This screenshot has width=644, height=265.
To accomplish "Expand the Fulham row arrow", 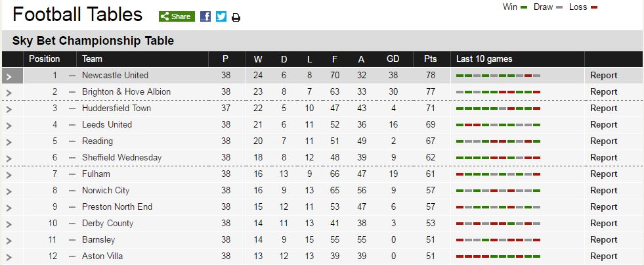I will [x=9, y=175].
